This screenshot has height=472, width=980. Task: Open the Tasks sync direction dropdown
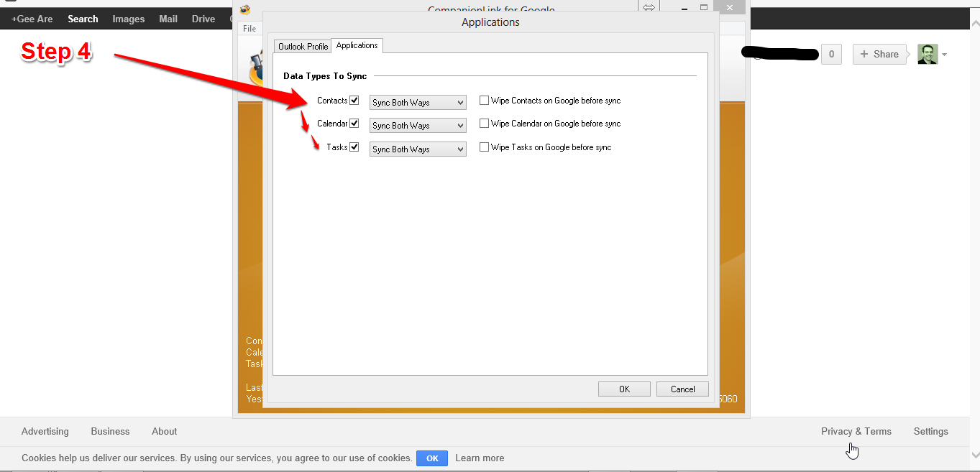418,149
